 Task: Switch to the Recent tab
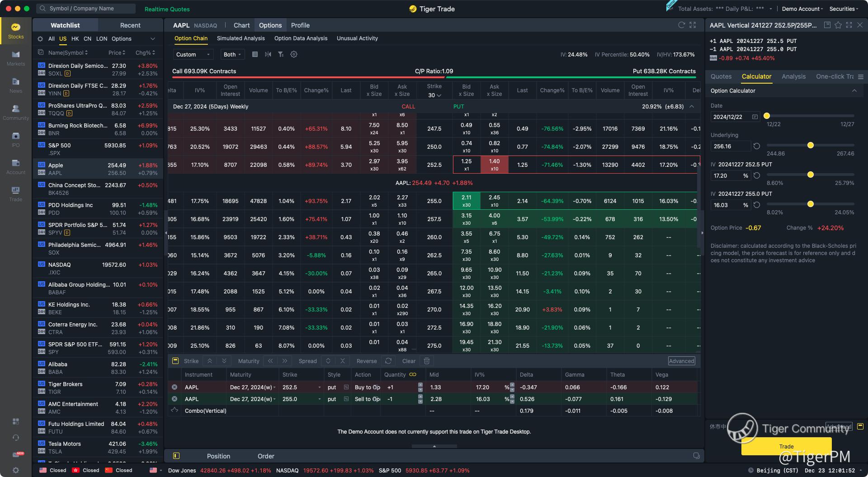tap(130, 25)
